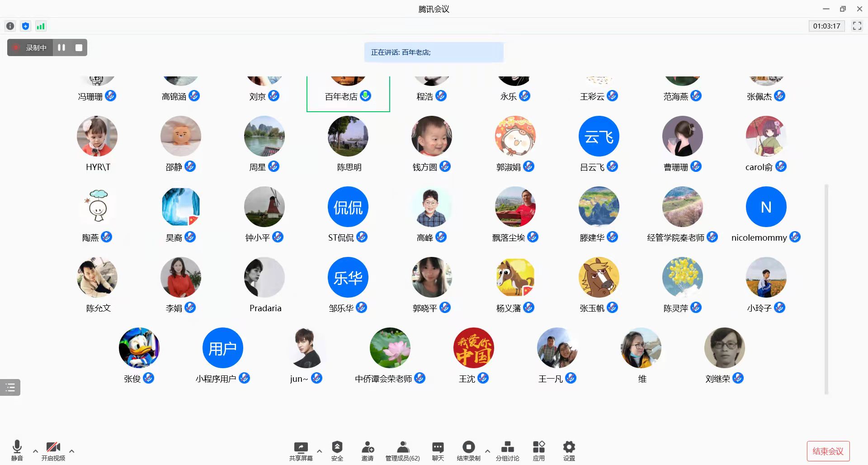Open the Chat (聊天) panel
The height and width of the screenshot is (465, 868).
click(438, 451)
